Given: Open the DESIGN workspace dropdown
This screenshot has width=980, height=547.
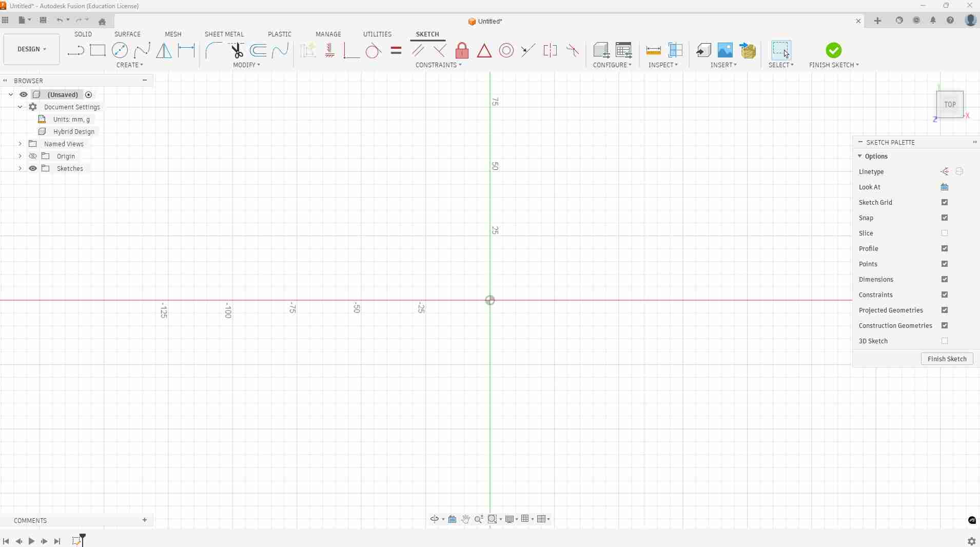Looking at the screenshot, I should pyautogui.click(x=32, y=49).
